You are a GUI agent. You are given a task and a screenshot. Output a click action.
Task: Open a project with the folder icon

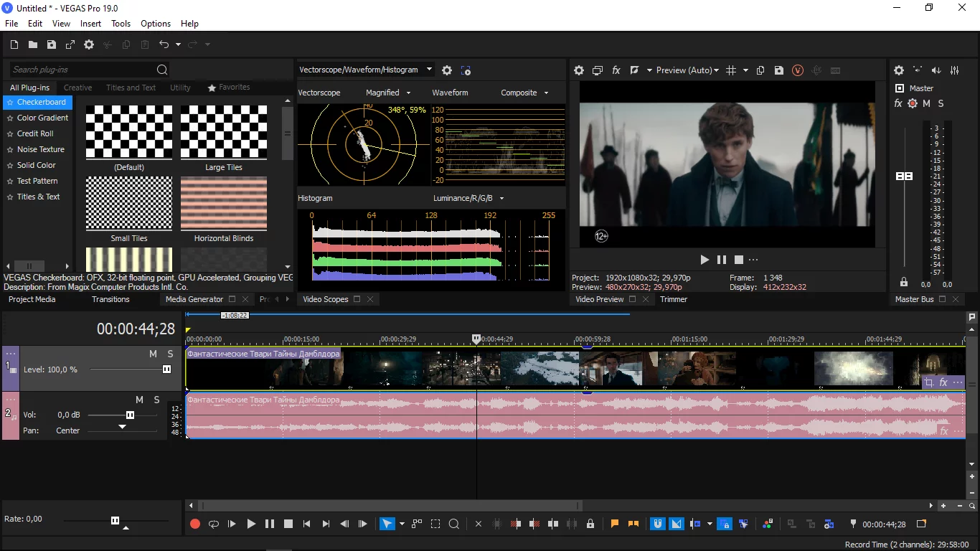coord(33,44)
